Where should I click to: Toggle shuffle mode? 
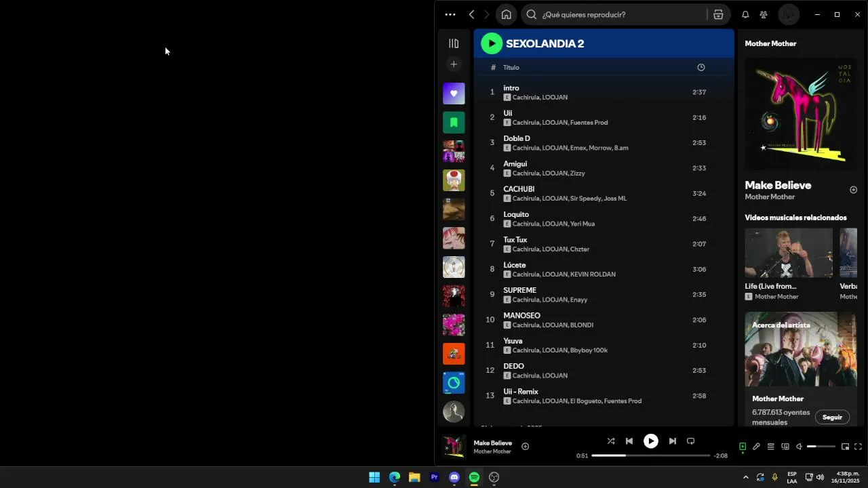[611, 441]
